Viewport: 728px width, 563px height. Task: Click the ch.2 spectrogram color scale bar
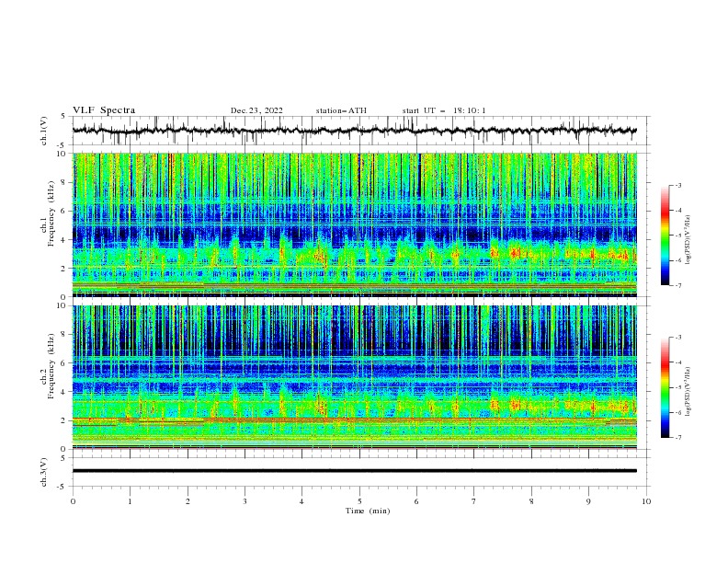point(665,387)
